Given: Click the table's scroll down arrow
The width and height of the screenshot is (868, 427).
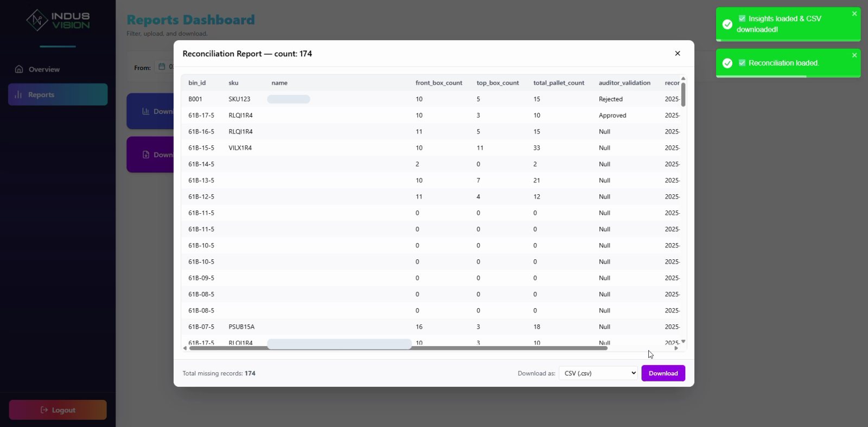Looking at the screenshot, I should pyautogui.click(x=683, y=341).
